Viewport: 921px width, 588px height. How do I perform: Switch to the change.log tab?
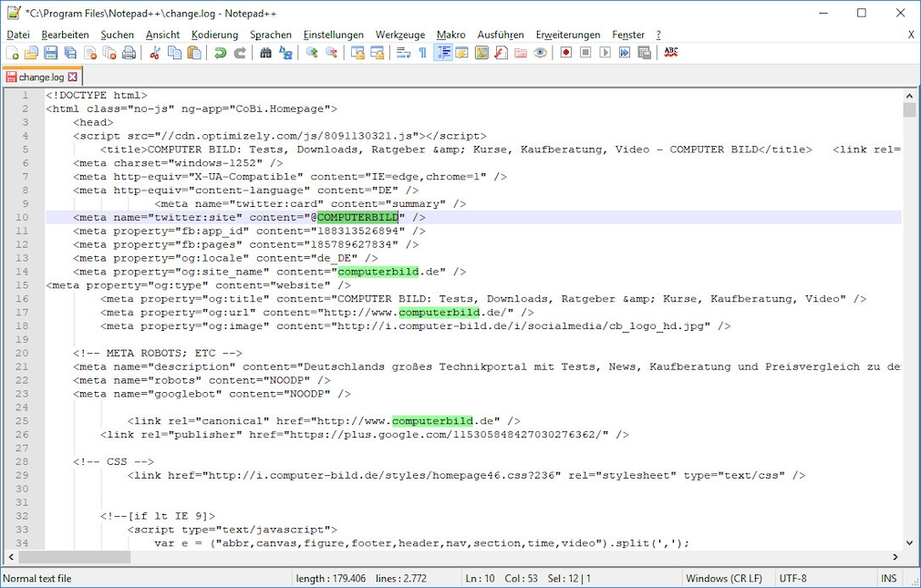41,77
